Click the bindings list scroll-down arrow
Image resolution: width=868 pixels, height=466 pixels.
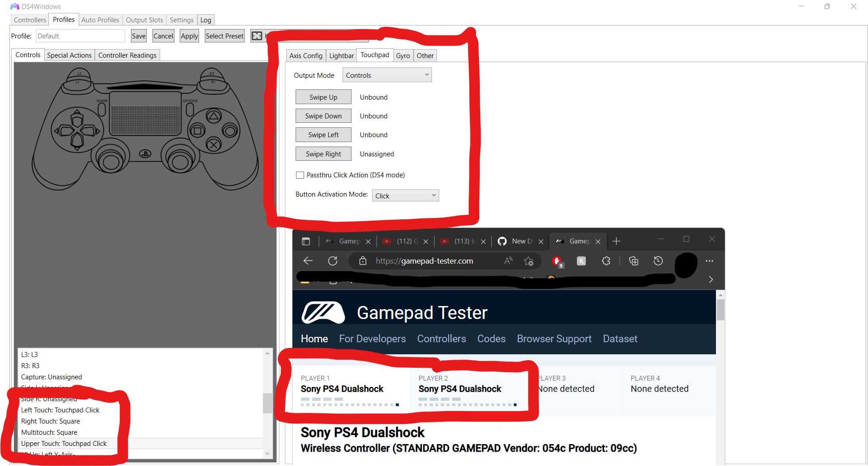(267, 453)
